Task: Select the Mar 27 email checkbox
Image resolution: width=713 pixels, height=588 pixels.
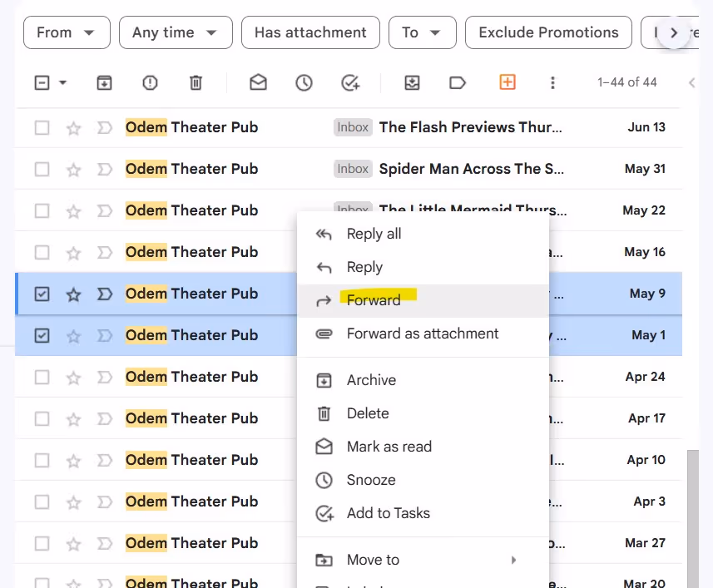Action: coord(42,543)
